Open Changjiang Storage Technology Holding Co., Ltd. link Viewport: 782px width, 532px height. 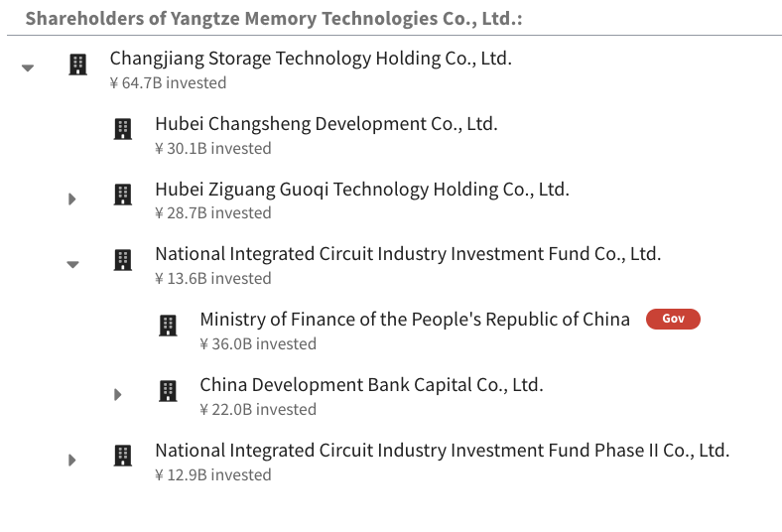[x=311, y=59]
